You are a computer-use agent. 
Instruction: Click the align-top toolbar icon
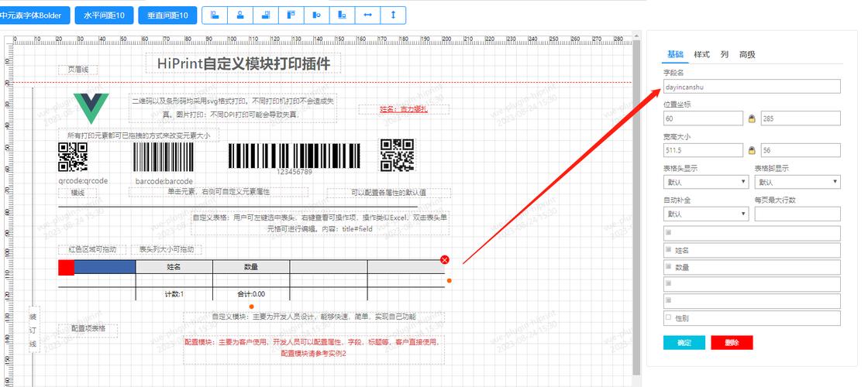291,15
